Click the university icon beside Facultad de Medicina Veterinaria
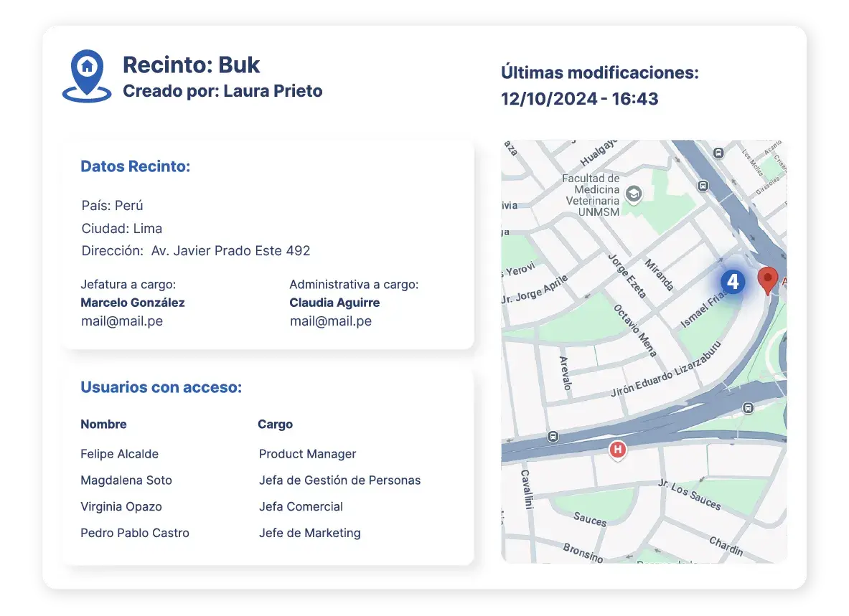 [x=634, y=193]
